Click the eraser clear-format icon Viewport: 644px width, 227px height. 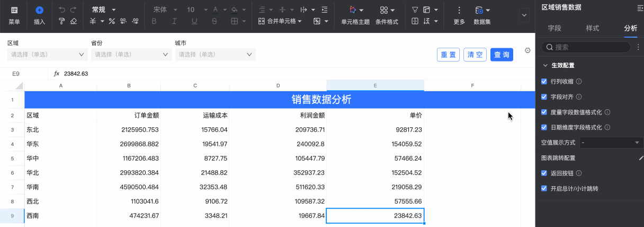click(74, 21)
